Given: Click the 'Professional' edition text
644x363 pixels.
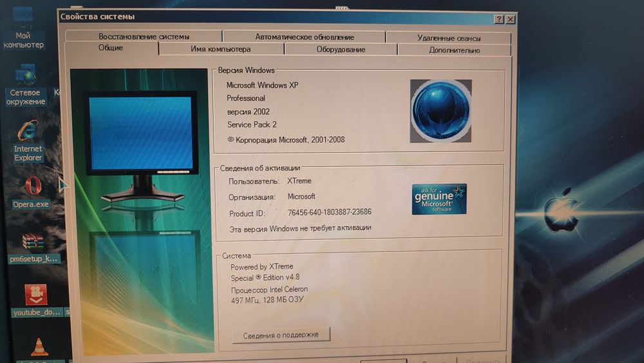Looking at the screenshot, I should pyautogui.click(x=246, y=98).
